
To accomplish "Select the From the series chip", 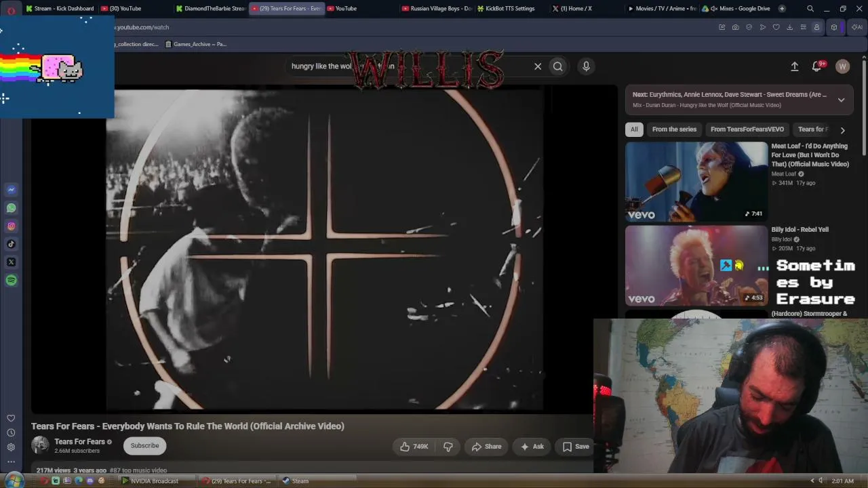I will click(674, 129).
